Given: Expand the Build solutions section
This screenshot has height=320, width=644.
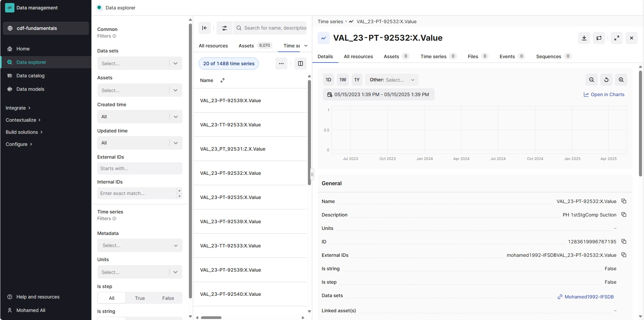Looking at the screenshot, I should point(24,132).
